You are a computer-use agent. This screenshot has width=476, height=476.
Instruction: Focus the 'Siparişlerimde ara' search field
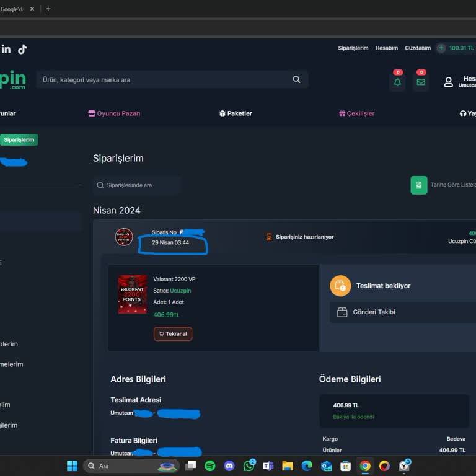pos(139,185)
